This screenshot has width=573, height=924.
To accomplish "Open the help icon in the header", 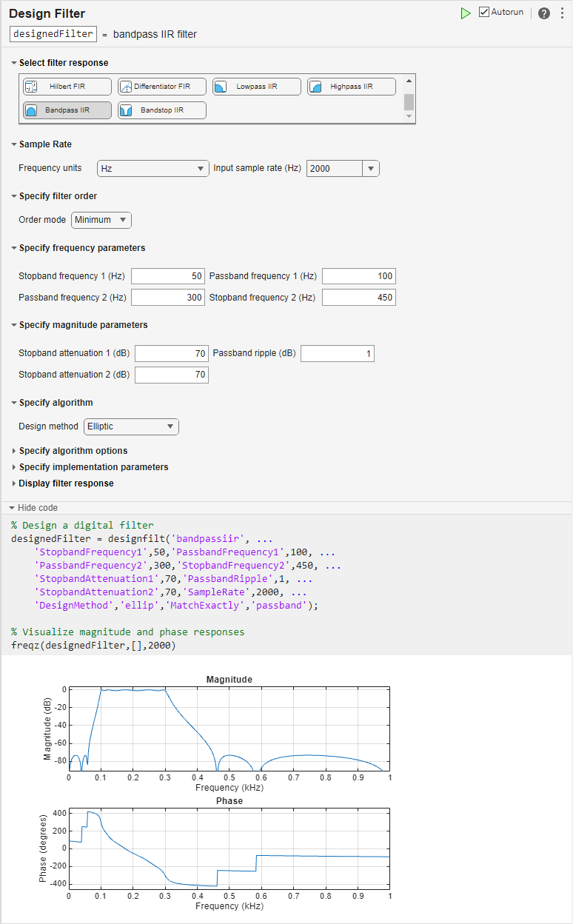I will (543, 13).
